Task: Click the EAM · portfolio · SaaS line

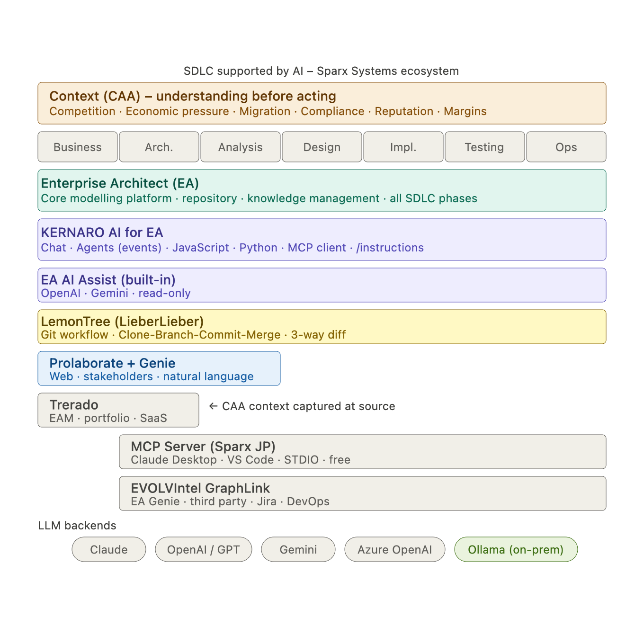Action: point(108,418)
